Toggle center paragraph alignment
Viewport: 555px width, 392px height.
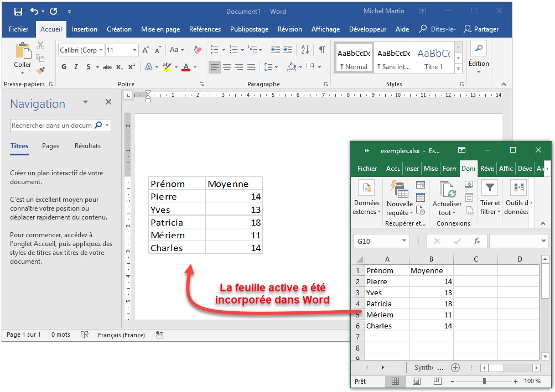227,67
